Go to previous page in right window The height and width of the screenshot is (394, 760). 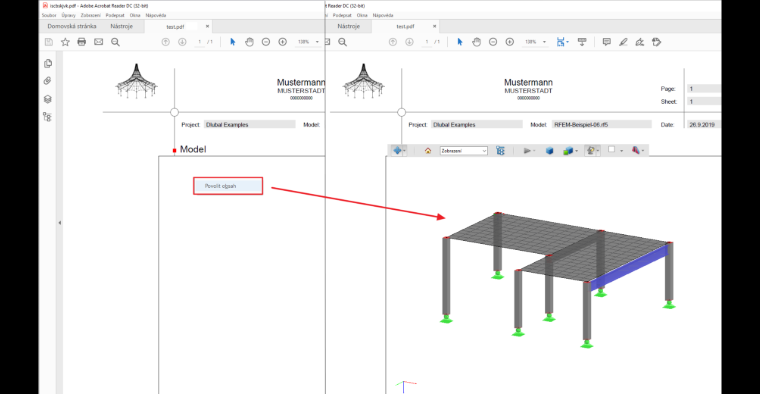click(x=393, y=42)
